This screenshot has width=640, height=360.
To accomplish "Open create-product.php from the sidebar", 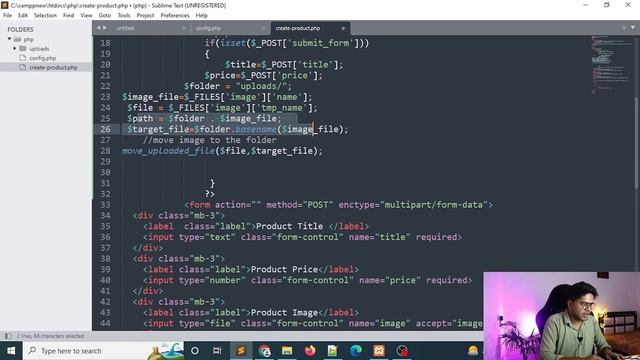I will pyautogui.click(x=53, y=67).
